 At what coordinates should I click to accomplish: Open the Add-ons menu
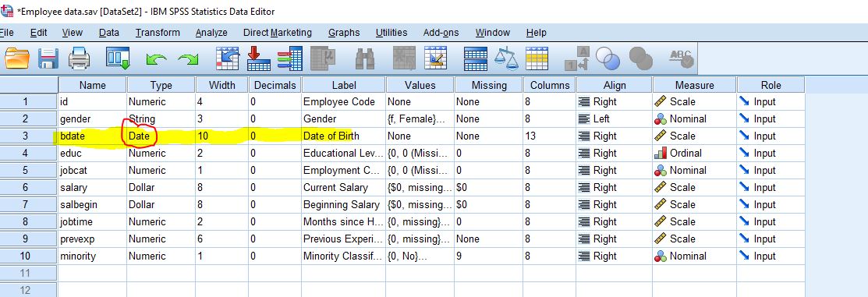[441, 33]
